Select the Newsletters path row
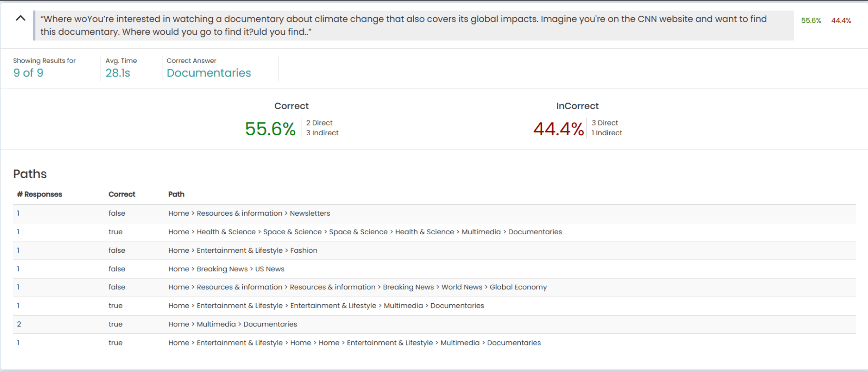This screenshot has width=868, height=371. tap(249, 213)
